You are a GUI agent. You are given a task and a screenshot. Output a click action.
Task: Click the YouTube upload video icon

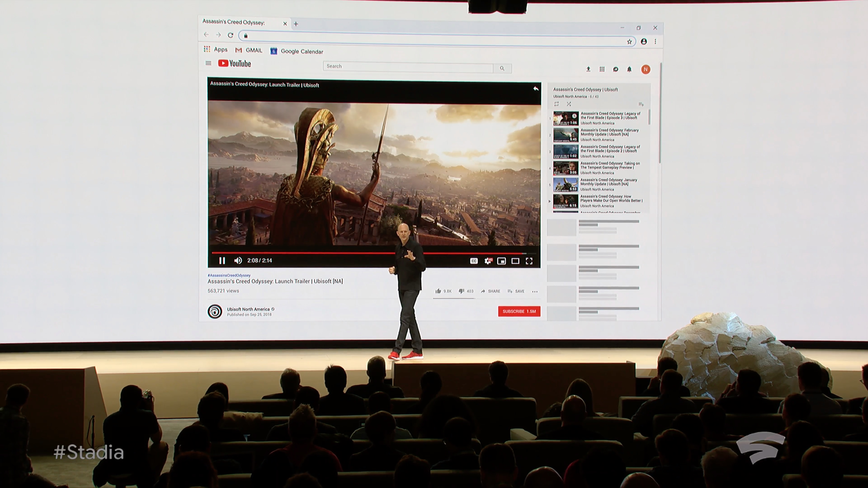588,69
